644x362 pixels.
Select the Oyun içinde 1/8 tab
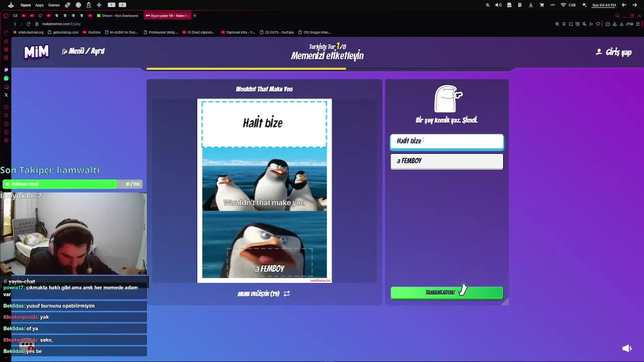[x=167, y=16]
